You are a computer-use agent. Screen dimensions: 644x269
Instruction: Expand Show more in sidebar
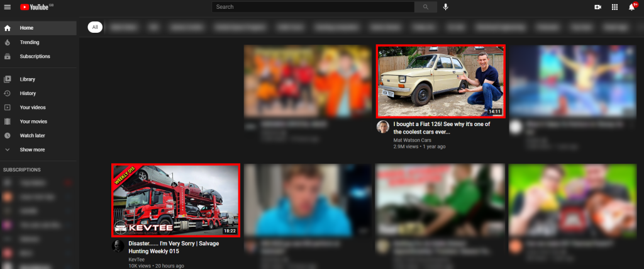32,149
